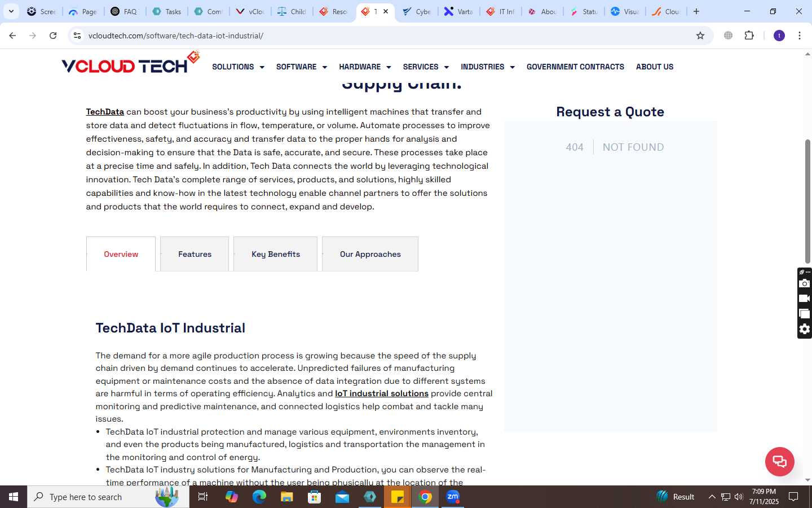
Task: Open the Chrome profile avatar
Action: pos(779,36)
